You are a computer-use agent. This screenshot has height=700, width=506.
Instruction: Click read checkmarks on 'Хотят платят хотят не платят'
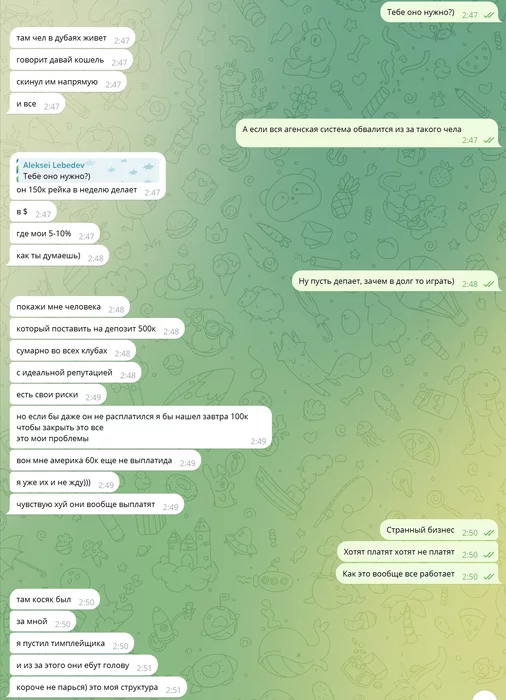click(489, 554)
